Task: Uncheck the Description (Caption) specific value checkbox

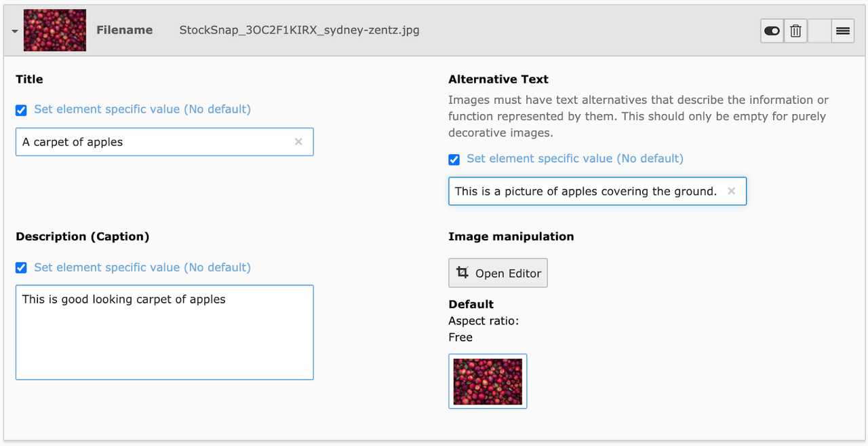Action: (x=22, y=268)
